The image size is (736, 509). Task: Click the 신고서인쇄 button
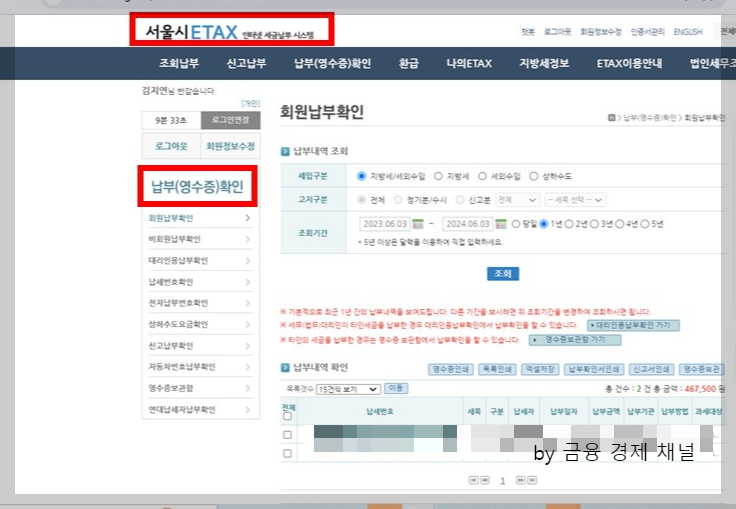[651, 370]
